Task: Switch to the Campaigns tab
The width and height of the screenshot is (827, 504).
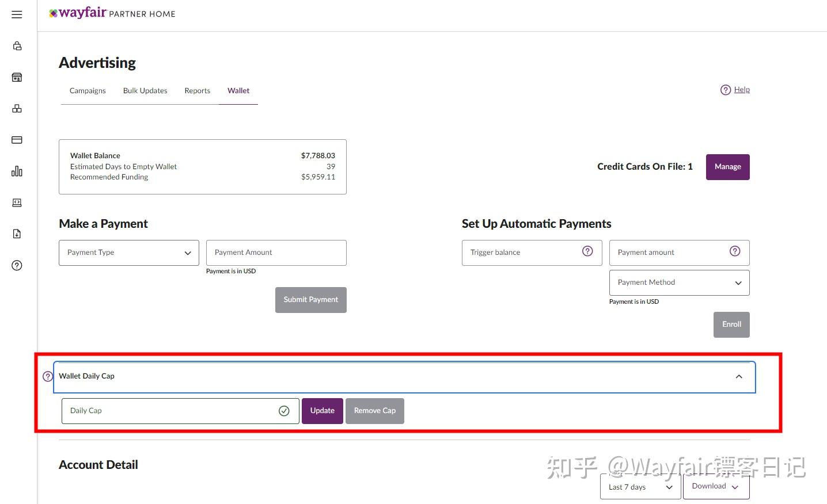Action: click(87, 90)
